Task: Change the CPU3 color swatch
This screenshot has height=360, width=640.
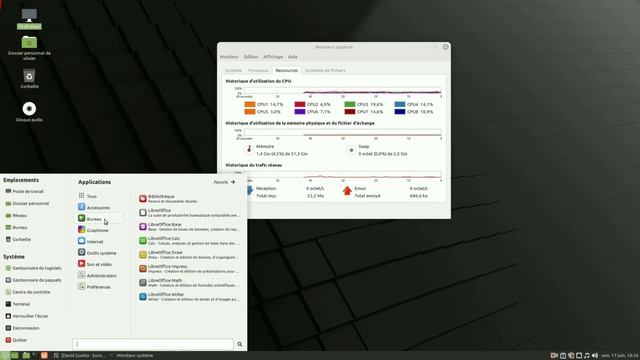Action: coord(350,104)
